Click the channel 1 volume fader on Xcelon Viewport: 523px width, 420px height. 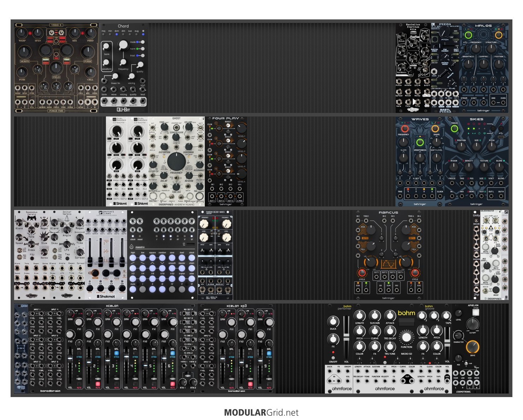70,359
